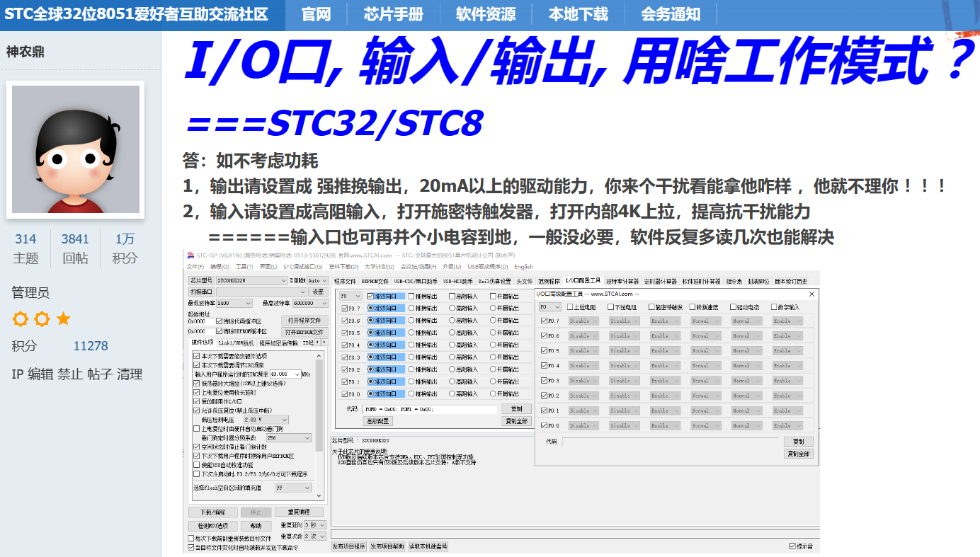Click the right tab-scroll arrow icon

pyautogui.click(x=325, y=343)
